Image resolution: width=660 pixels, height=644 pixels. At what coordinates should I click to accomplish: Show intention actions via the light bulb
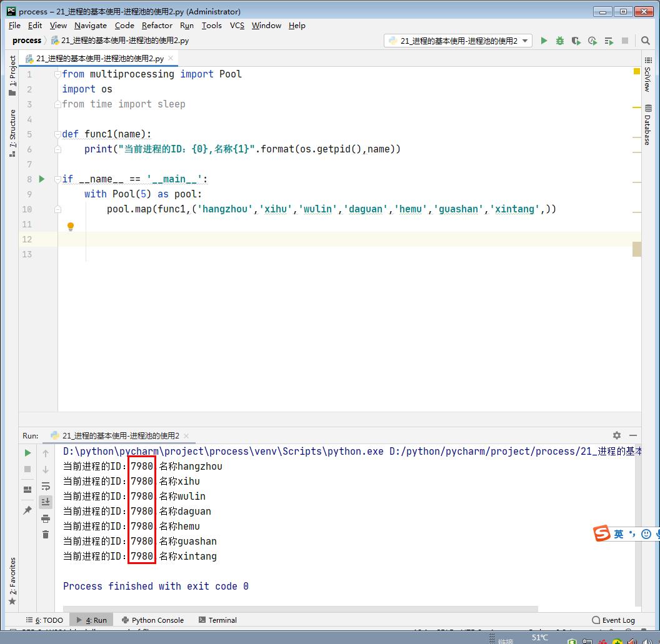pyautogui.click(x=71, y=227)
